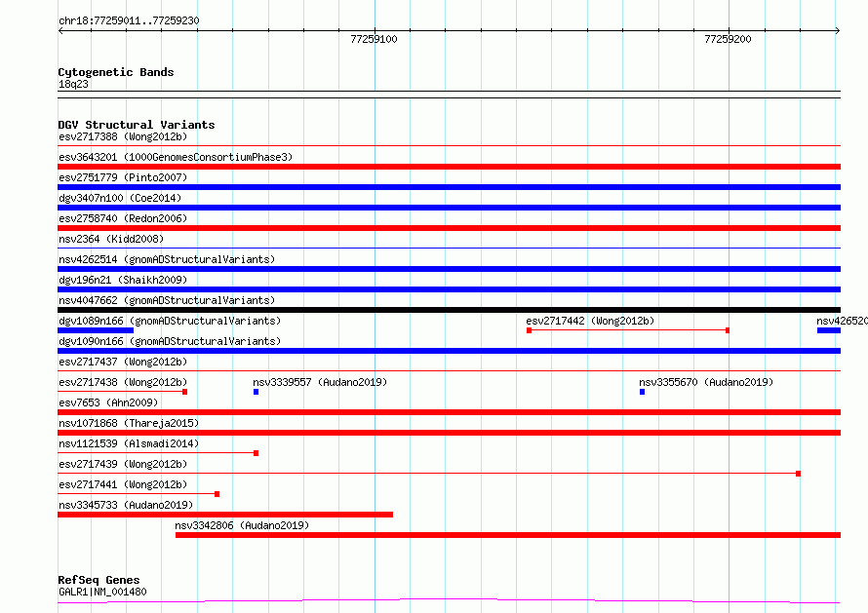
Task: Click the black bar under nsv4047662
Action: point(449,310)
